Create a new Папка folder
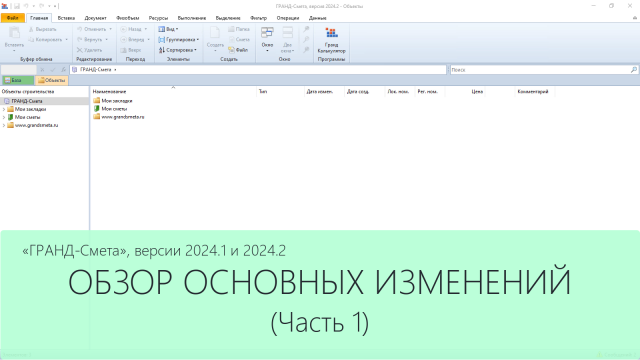The height and width of the screenshot is (360, 640). [x=239, y=29]
